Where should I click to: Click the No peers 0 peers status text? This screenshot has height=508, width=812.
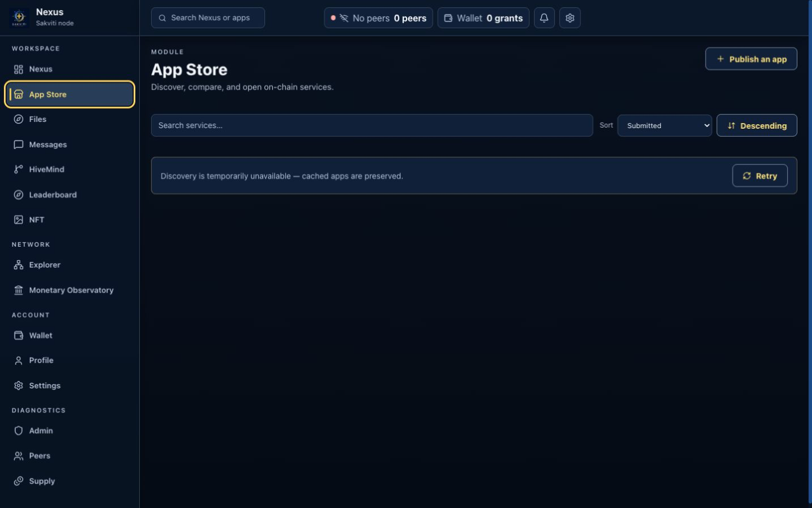pos(389,18)
